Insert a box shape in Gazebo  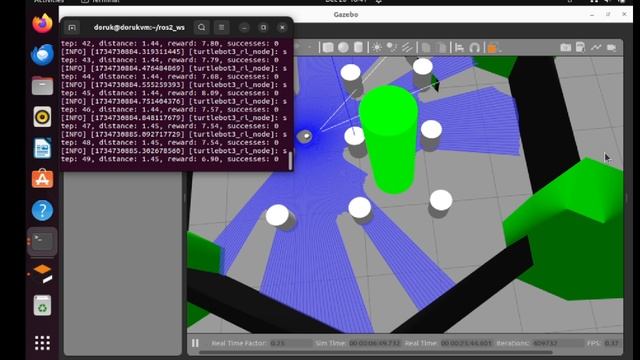pyautogui.click(x=328, y=48)
